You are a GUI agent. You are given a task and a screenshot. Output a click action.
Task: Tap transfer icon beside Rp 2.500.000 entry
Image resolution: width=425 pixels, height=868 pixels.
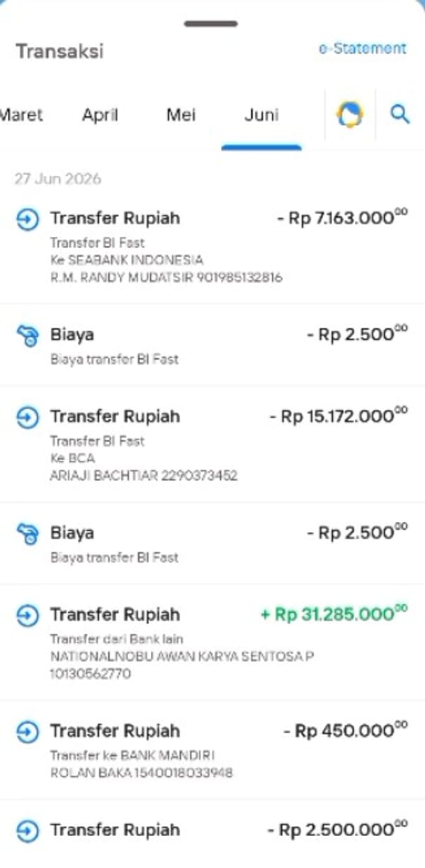tap(27, 830)
